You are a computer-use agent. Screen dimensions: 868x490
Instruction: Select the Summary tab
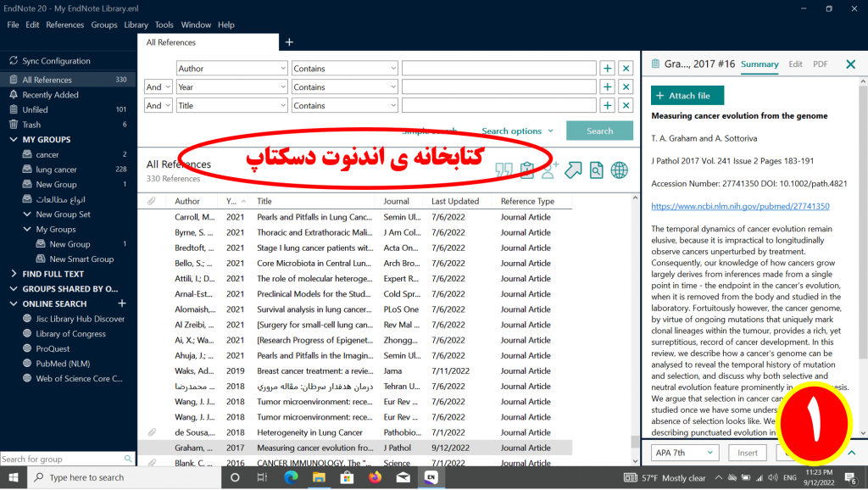coord(759,64)
